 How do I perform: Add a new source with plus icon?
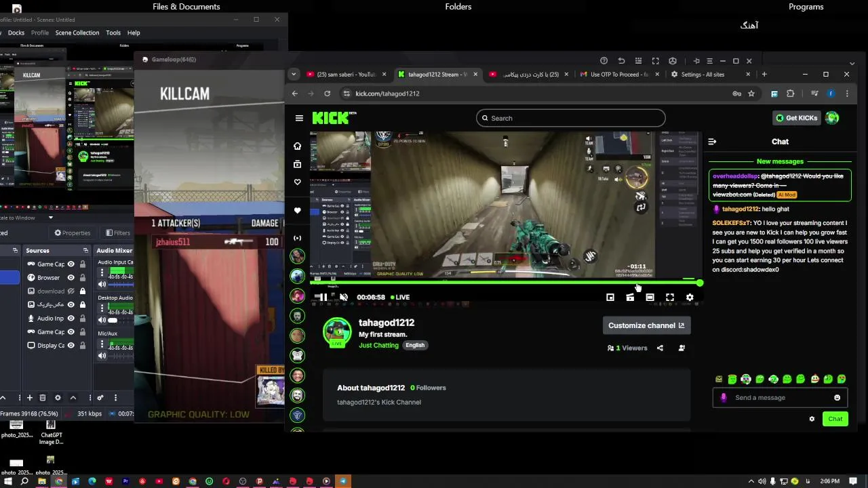pyautogui.click(x=29, y=398)
